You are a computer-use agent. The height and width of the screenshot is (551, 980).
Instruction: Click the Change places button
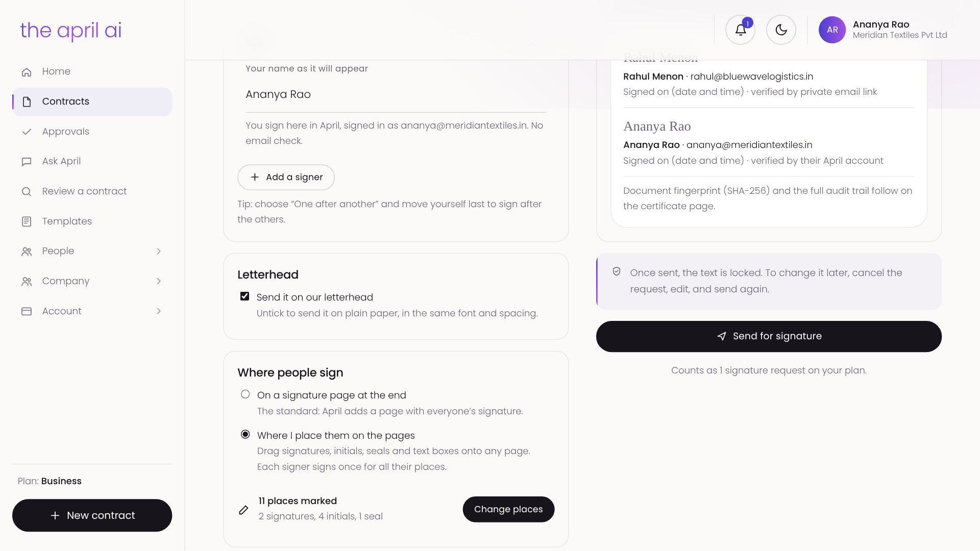click(x=508, y=509)
